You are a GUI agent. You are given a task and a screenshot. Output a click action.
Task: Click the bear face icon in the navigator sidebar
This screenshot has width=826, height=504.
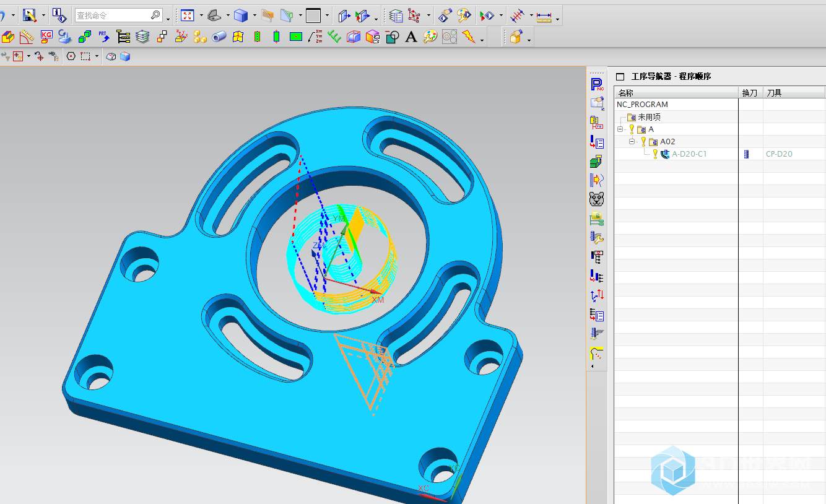tap(597, 199)
